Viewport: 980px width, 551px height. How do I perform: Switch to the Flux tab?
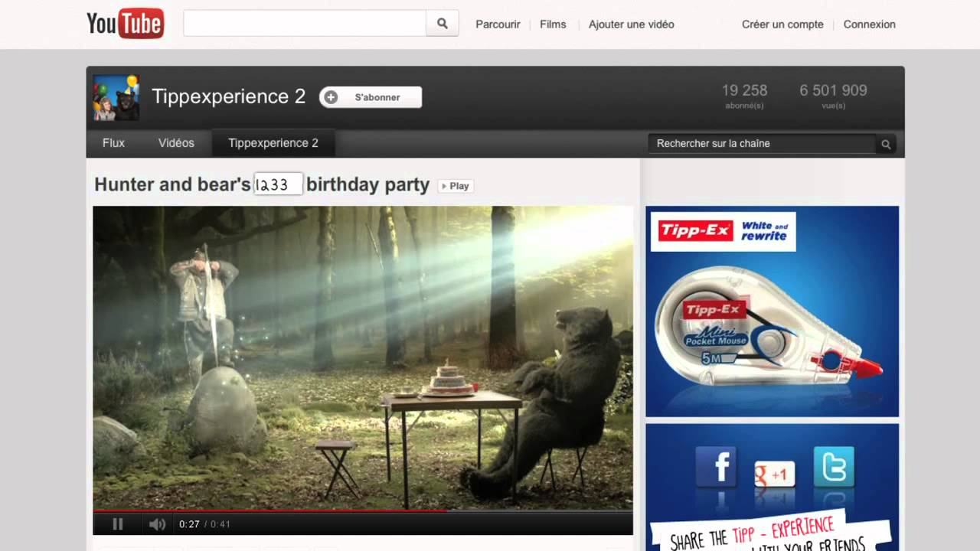pyautogui.click(x=113, y=143)
